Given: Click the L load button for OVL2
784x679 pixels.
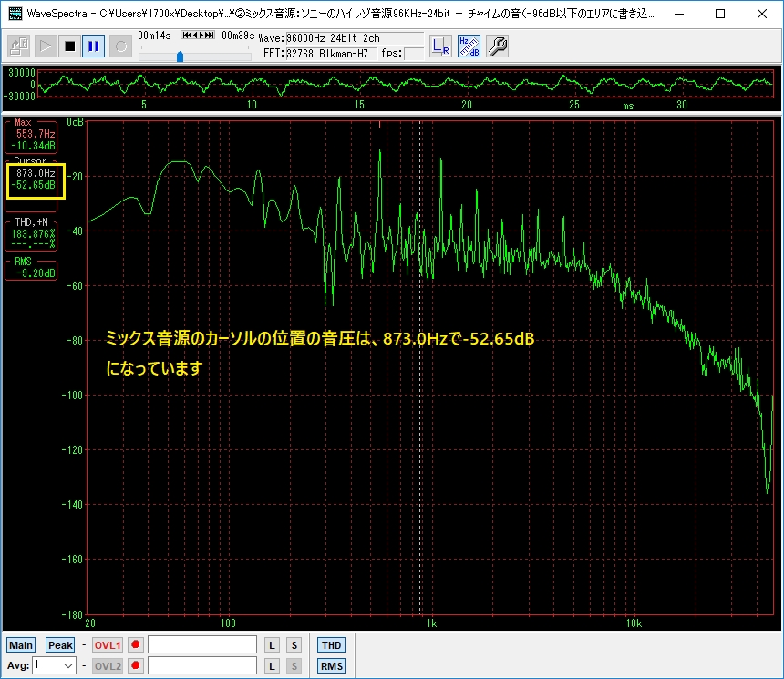Looking at the screenshot, I should pos(272,666).
